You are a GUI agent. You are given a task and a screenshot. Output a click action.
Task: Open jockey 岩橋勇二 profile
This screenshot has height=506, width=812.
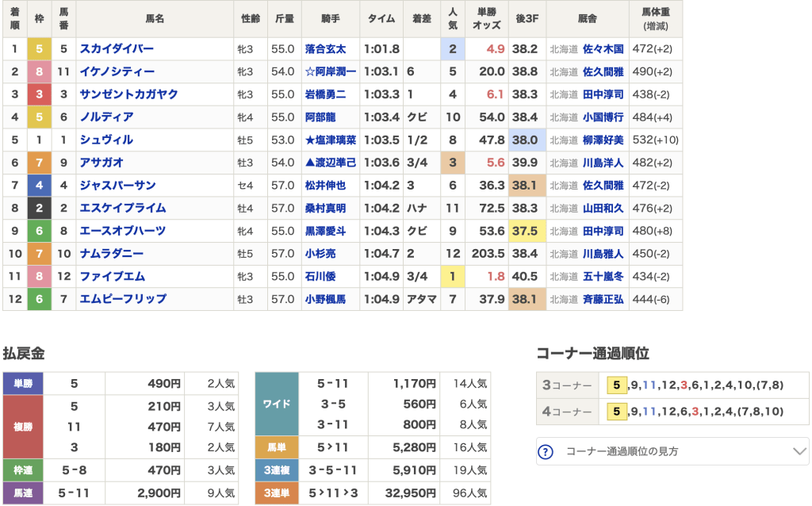click(325, 94)
